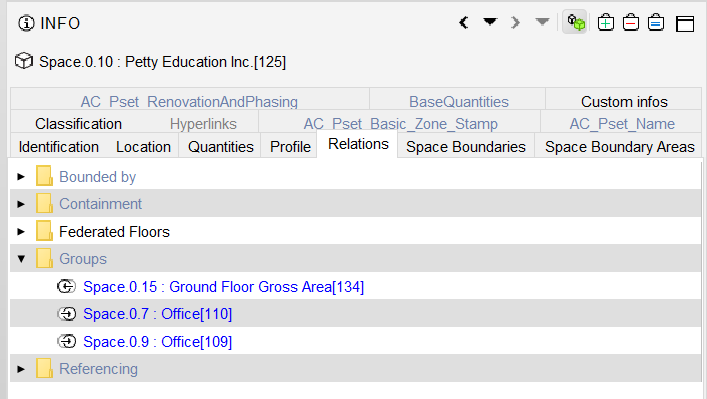This screenshot has height=399, width=707.
Task: Go back to previous info entry
Action: coord(464,23)
